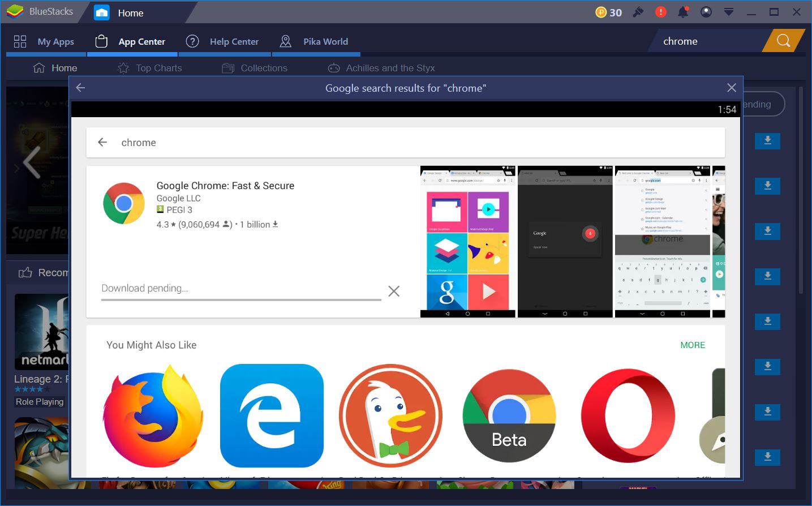Image resolution: width=812 pixels, height=506 pixels.
Task: Click last download button in right sidebar
Action: pos(767,457)
